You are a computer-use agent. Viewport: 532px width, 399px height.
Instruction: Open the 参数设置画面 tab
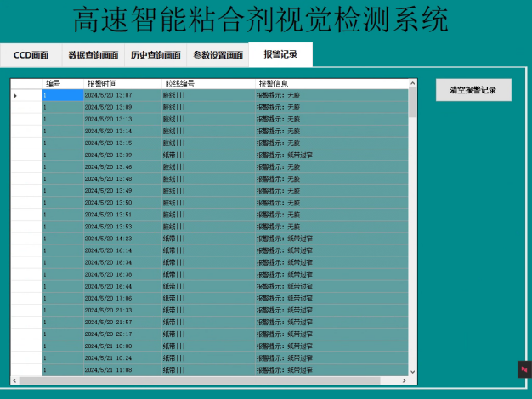tap(218, 55)
